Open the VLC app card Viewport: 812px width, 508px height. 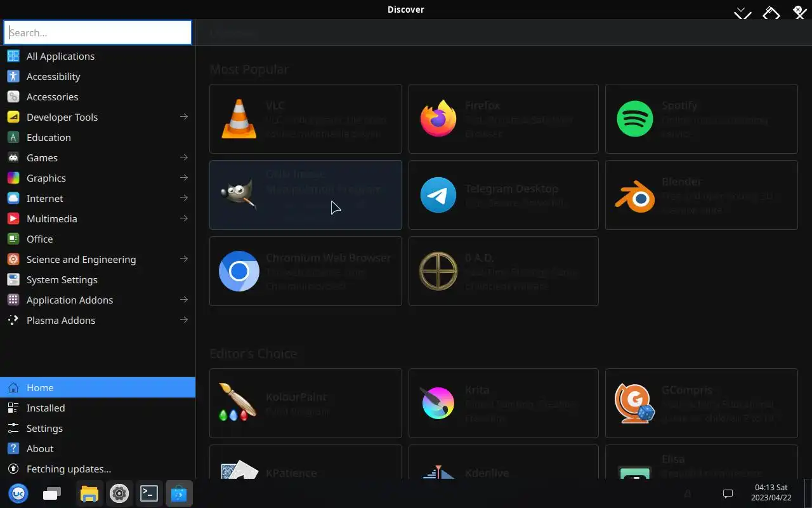306,119
